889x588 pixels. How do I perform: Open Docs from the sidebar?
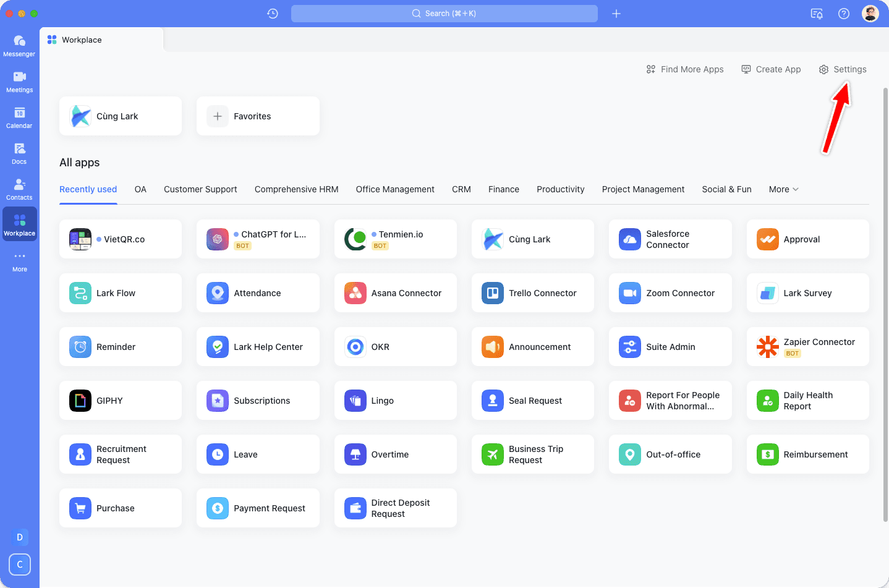[x=19, y=153]
